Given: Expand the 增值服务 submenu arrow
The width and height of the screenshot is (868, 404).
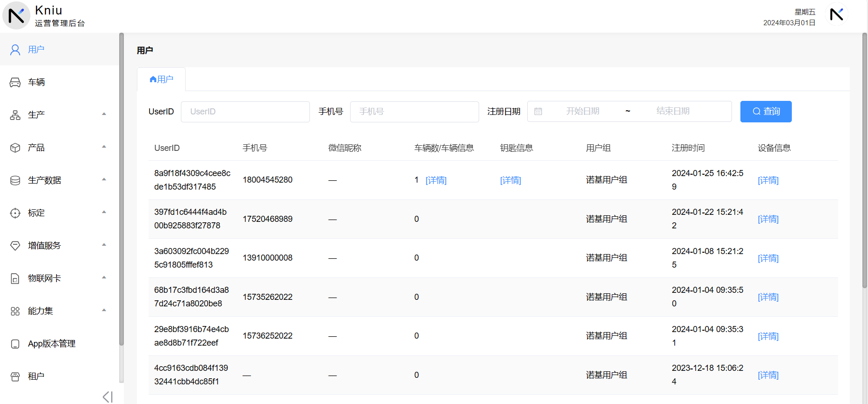Looking at the screenshot, I should [104, 245].
